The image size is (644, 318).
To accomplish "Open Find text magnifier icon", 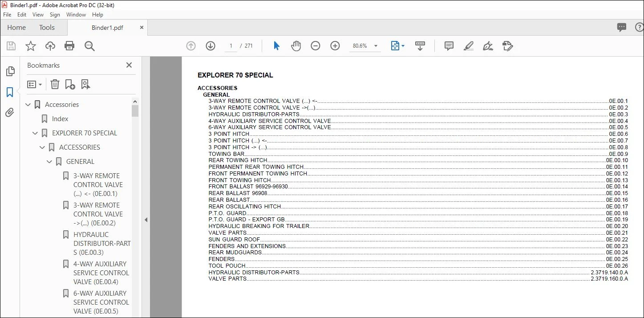I will coord(89,46).
